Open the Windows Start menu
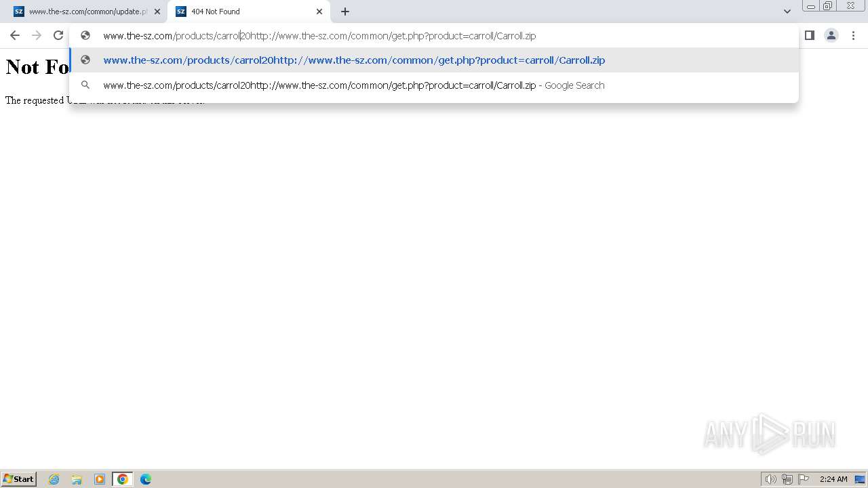868x488 pixels. [x=19, y=479]
